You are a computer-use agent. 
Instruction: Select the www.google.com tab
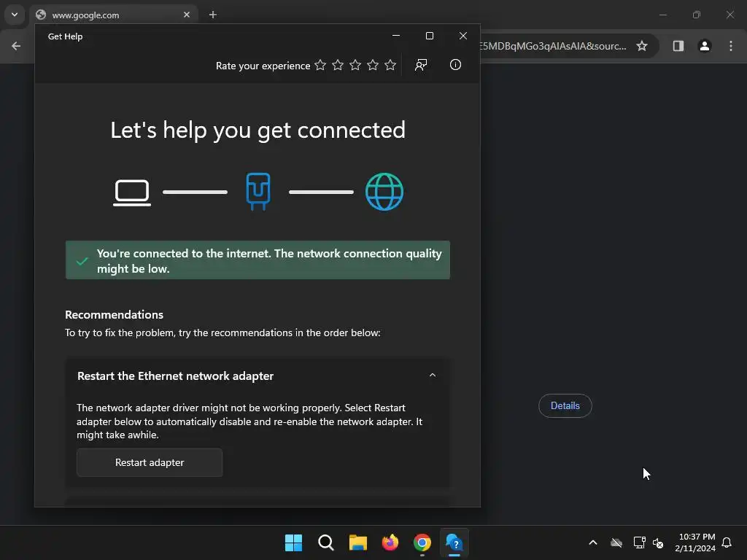[113, 15]
